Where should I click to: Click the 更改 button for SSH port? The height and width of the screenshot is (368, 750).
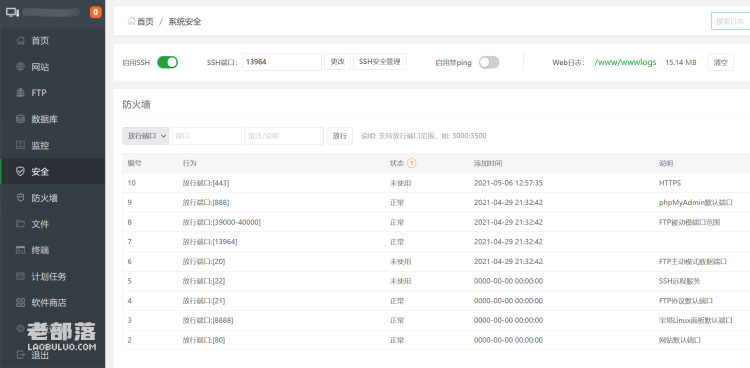[338, 62]
